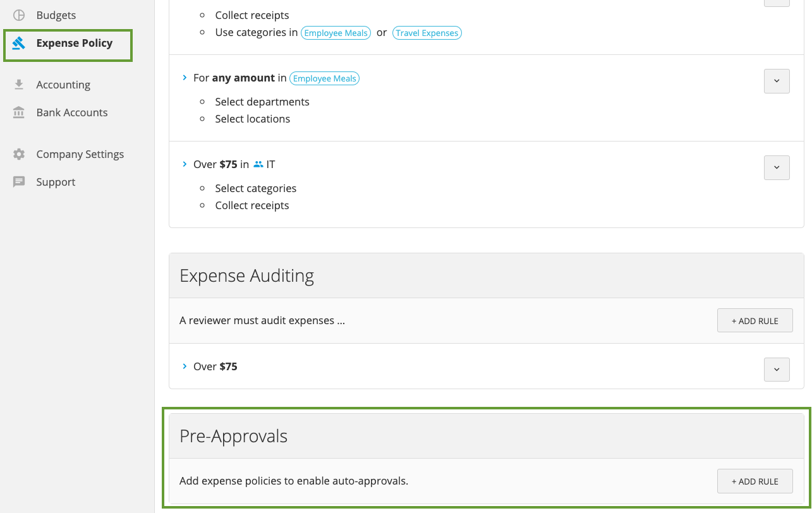Viewport: 812px width, 513px height.
Task: Open dropdown for Over $75 IT rule
Action: [777, 167]
